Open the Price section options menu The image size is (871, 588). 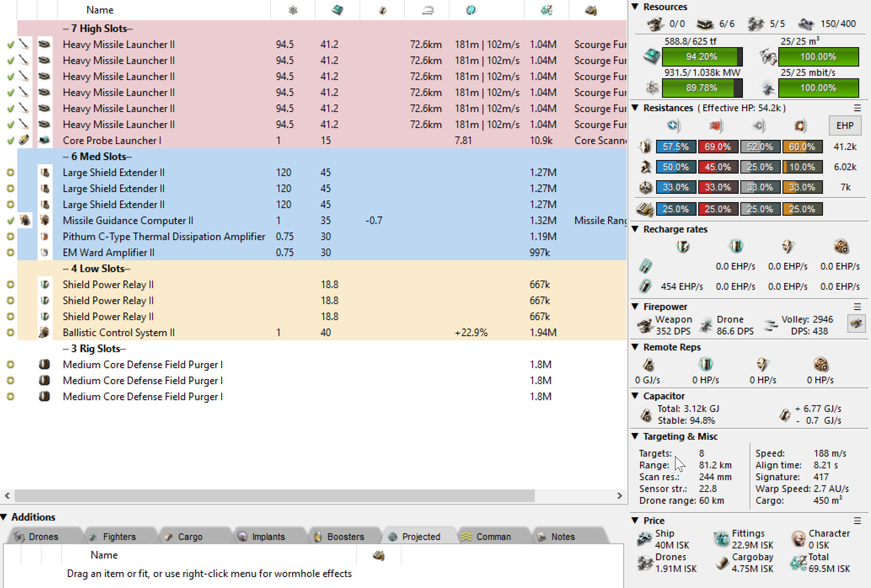point(857,521)
